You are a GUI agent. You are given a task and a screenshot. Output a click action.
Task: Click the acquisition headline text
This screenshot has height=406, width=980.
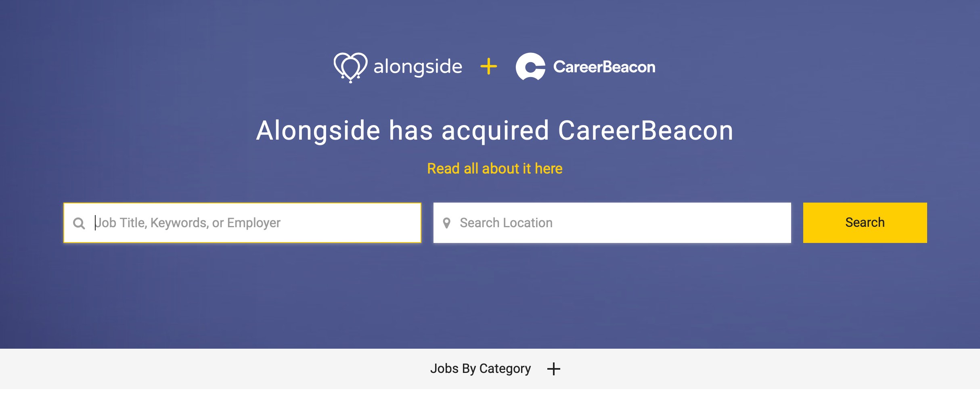point(495,130)
